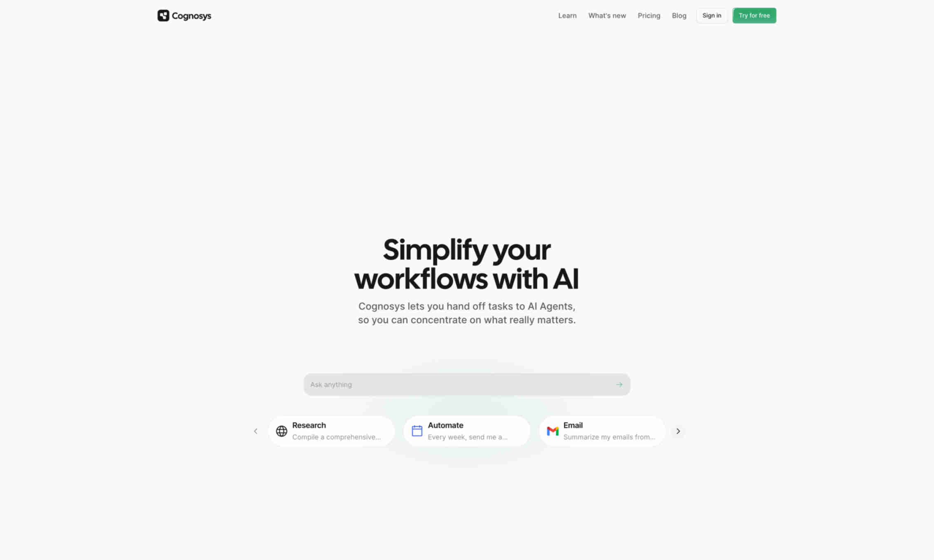The height and width of the screenshot is (560, 934).
Task: Click the Sign in button
Action: [712, 15]
